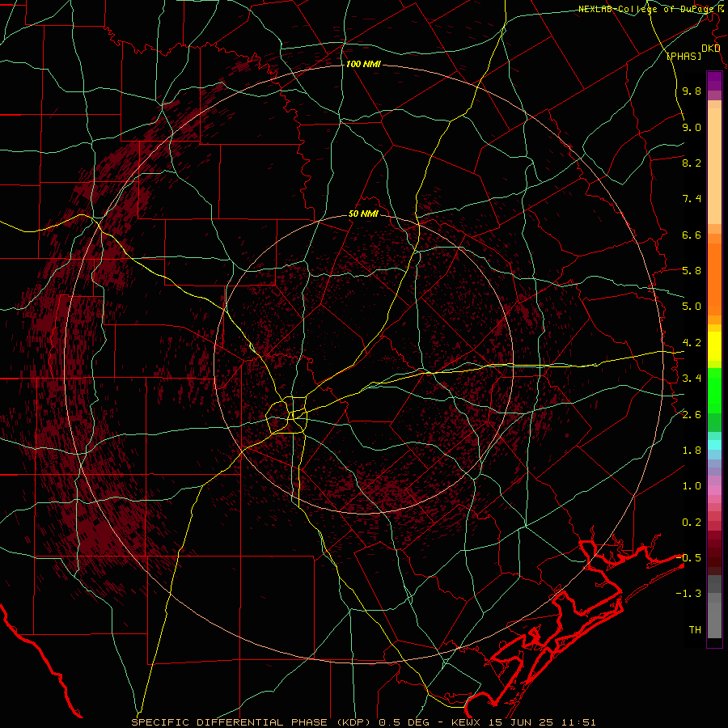728x728 pixels.
Task: Click the 15 JUN 25 date text
Action: [x=520, y=722]
